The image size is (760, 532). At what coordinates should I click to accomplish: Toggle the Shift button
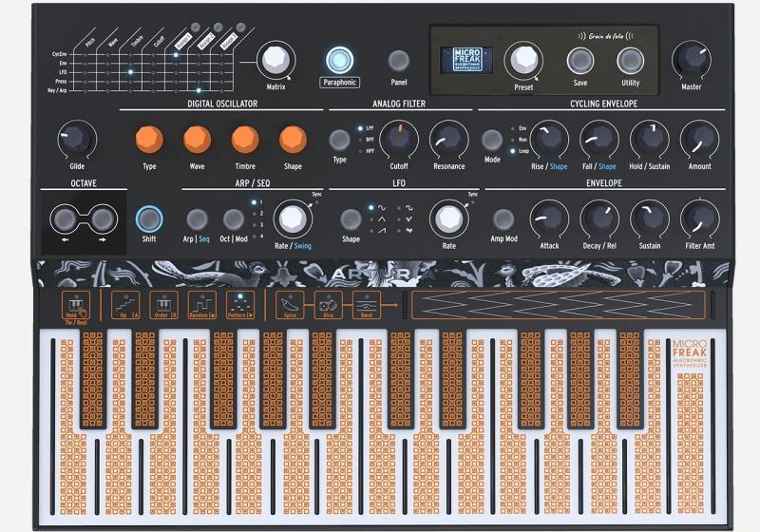[x=149, y=219]
